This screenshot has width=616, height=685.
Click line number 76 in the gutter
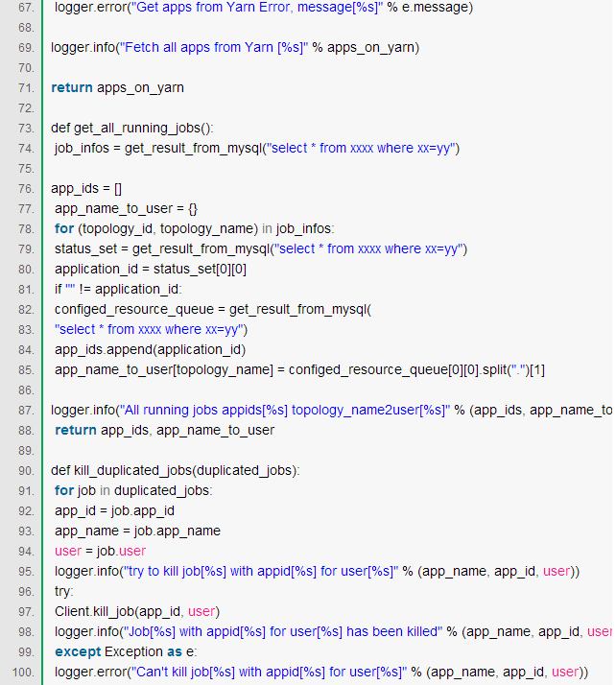tap(26, 189)
